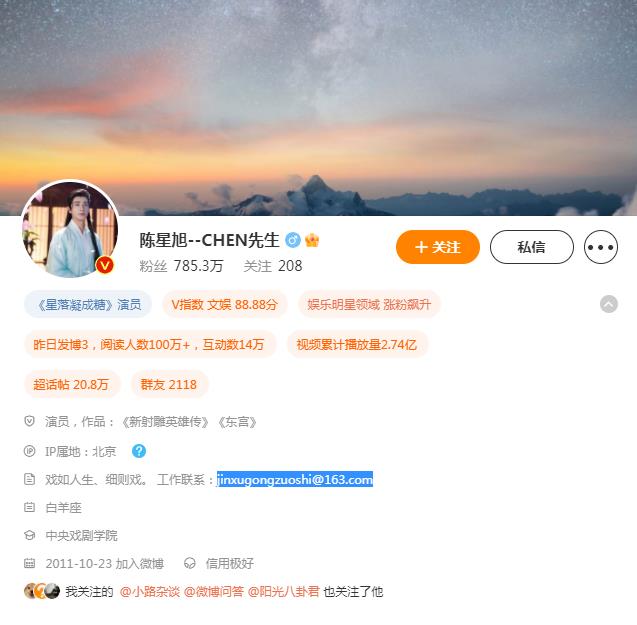Click the mutual followers avatar group

click(x=42, y=591)
